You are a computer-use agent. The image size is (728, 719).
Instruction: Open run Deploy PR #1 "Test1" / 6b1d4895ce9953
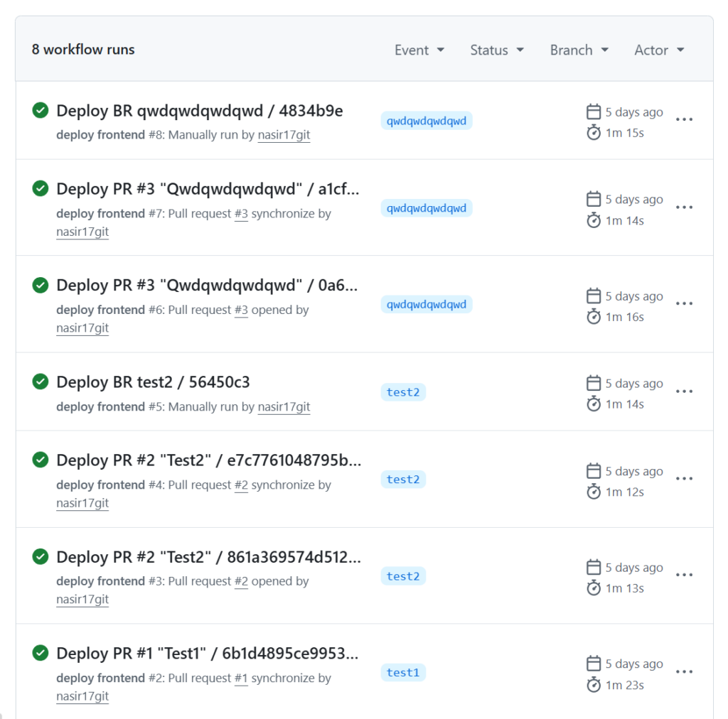click(x=207, y=653)
